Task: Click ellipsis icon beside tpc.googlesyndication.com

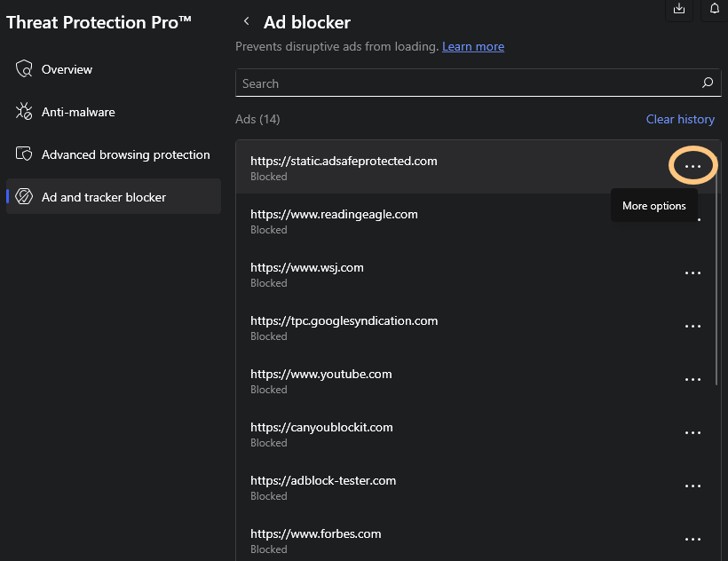Action: (x=692, y=326)
